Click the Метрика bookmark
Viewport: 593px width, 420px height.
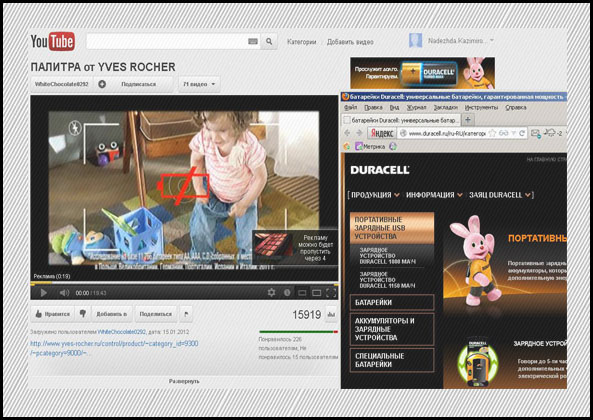tap(370, 147)
